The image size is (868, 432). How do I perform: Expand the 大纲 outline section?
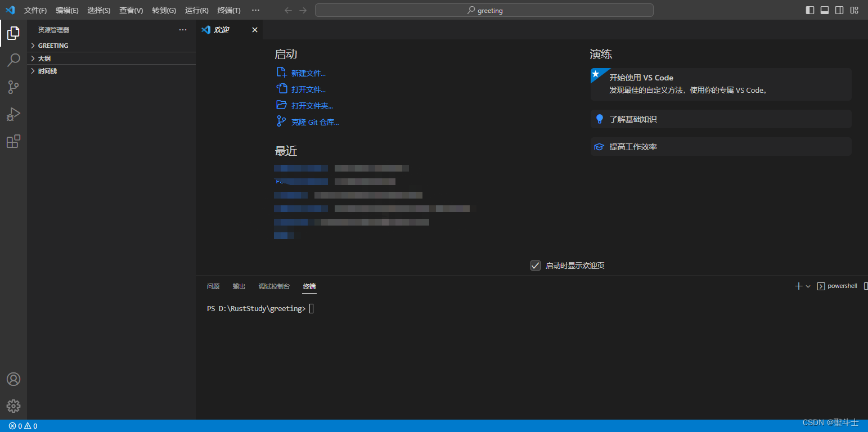111,58
